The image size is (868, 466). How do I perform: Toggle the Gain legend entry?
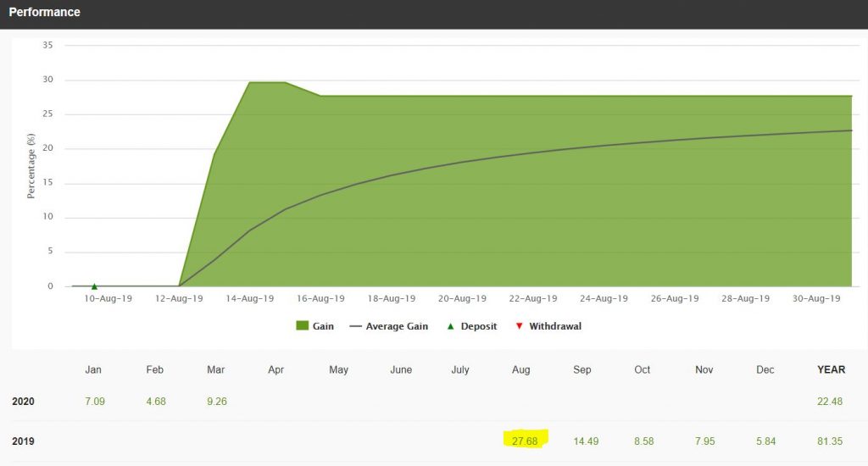click(x=315, y=326)
